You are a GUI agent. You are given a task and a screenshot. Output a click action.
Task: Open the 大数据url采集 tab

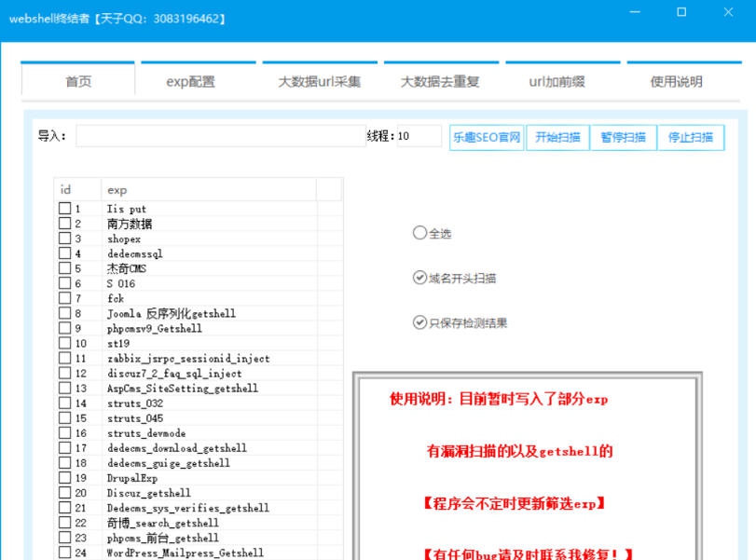coord(322,81)
